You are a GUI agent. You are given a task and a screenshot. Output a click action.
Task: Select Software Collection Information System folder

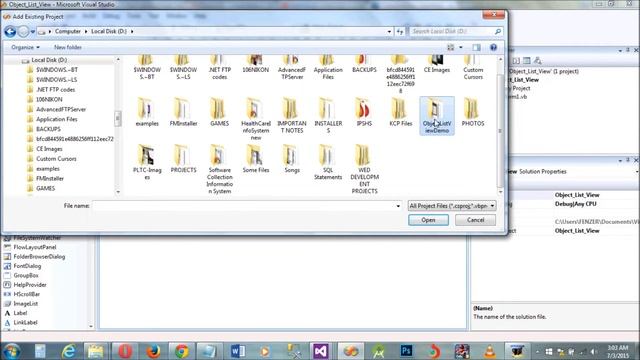[219, 169]
